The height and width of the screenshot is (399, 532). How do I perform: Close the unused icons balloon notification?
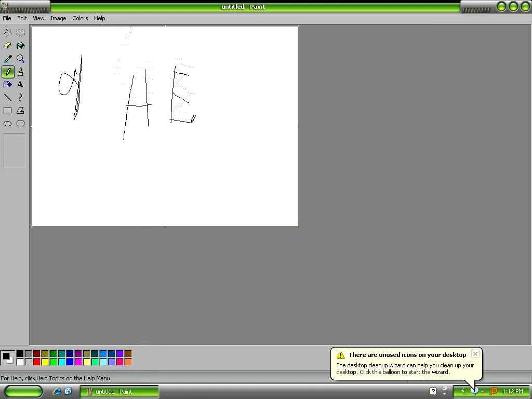[475, 354]
